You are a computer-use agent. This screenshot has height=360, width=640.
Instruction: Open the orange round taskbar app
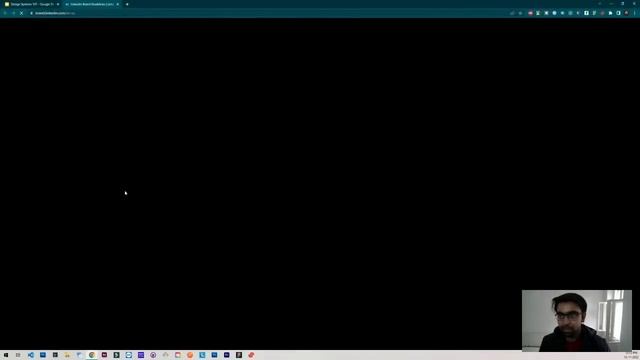click(190, 355)
